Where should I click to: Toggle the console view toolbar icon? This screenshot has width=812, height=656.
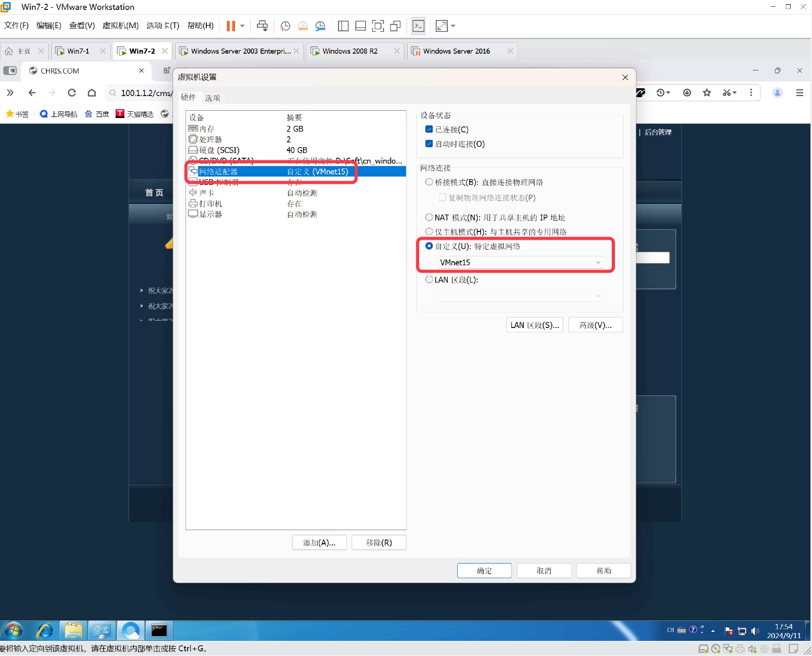tap(419, 26)
